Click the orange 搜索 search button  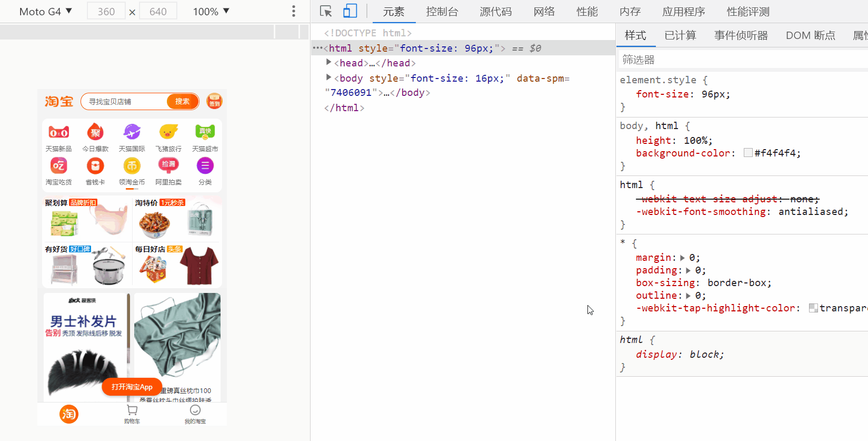183,101
